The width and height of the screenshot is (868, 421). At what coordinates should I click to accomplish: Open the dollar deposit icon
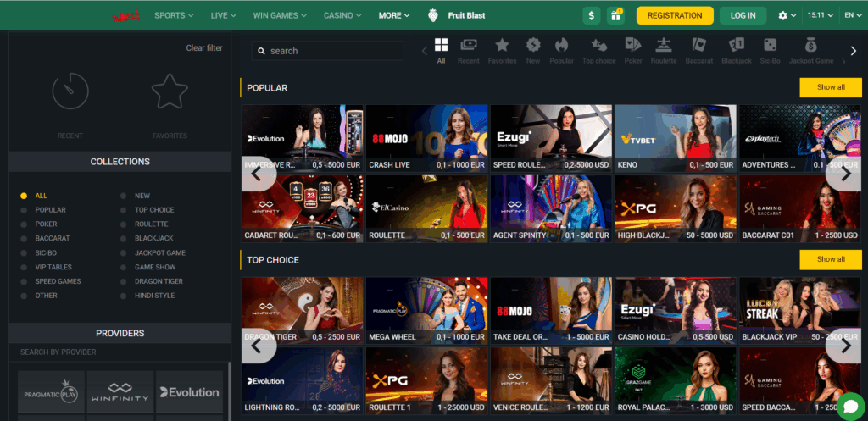[x=591, y=15]
